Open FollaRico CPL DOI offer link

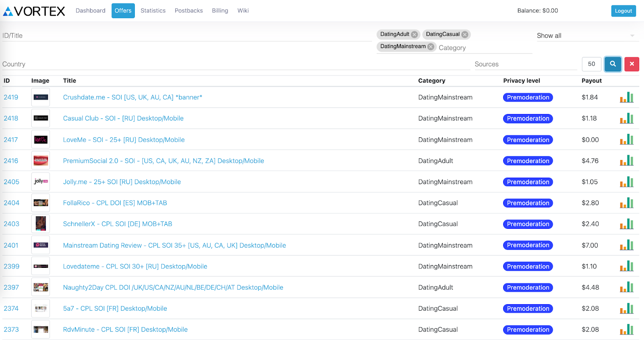pos(115,203)
